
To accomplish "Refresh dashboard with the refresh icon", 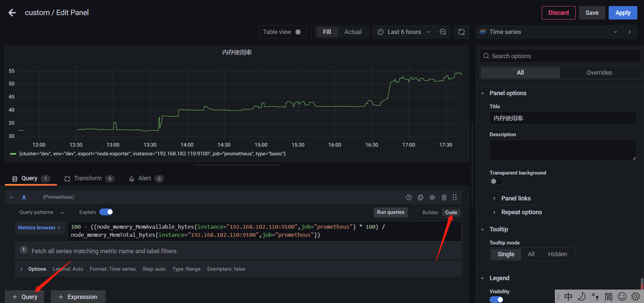I will pyautogui.click(x=461, y=32).
